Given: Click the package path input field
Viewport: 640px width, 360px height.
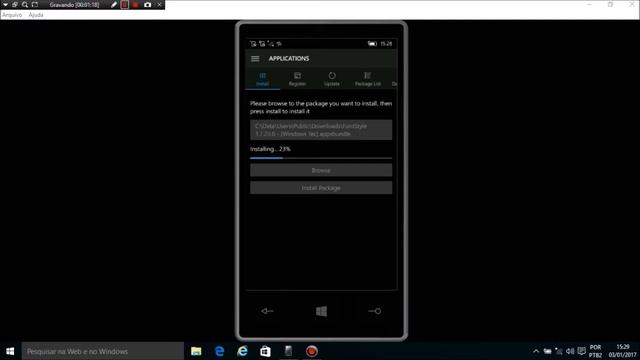Looking at the screenshot, I should pyautogui.click(x=321, y=130).
